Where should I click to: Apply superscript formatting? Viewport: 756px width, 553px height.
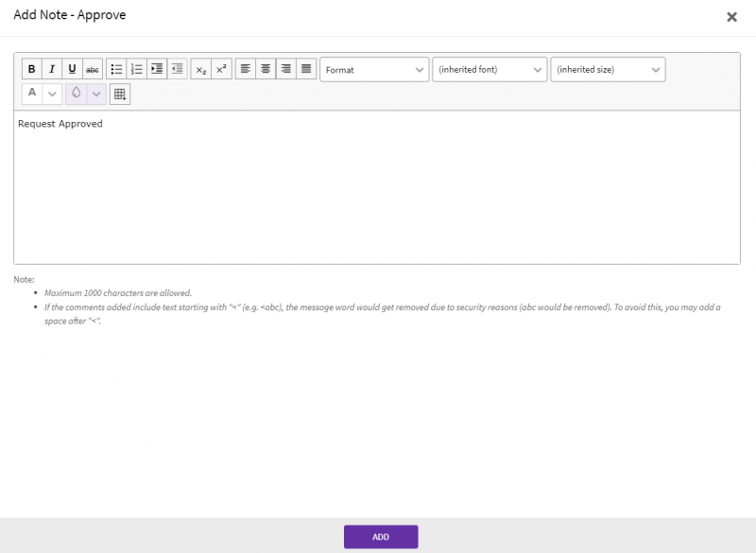(x=219, y=68)
